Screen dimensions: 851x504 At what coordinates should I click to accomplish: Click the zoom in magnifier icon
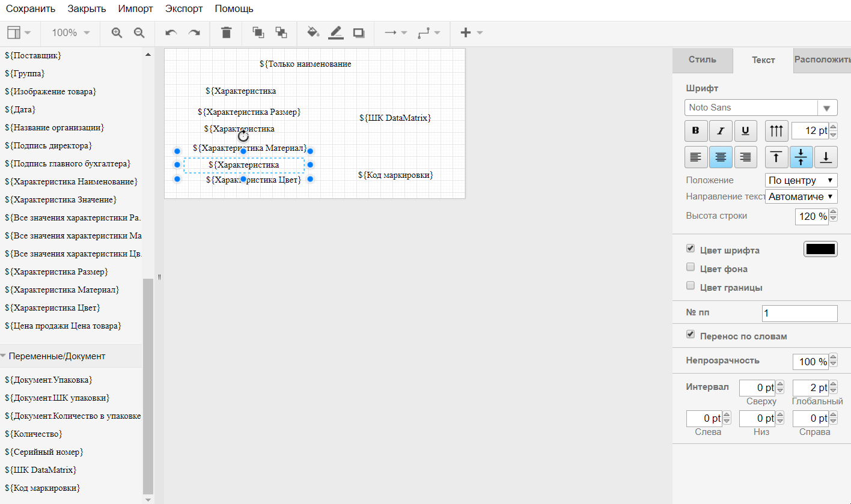coord(117,33)
